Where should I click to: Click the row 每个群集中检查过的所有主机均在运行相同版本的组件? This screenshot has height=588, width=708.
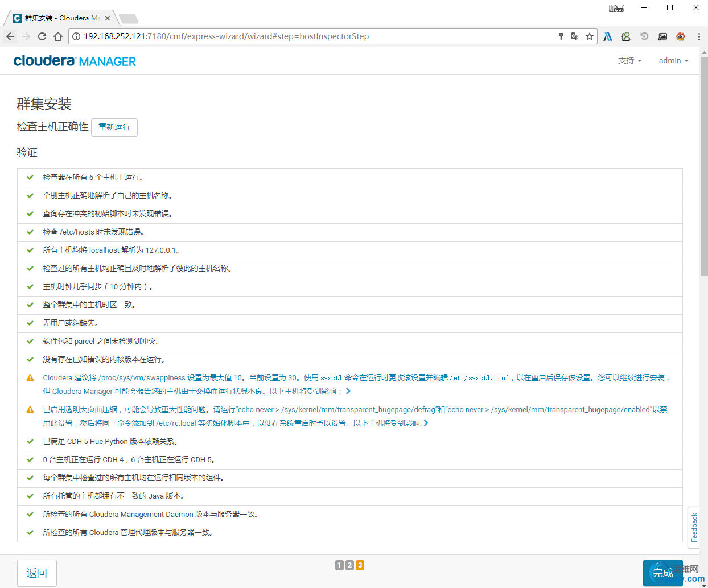pyautogui.click(x=350, y=478)
